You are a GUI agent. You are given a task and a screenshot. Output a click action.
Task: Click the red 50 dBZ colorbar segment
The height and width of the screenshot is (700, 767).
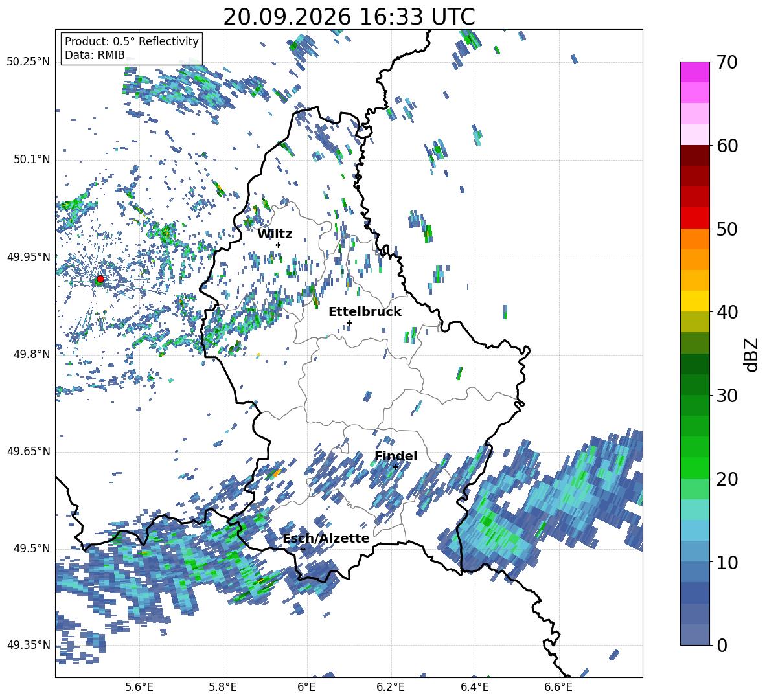coord(694,218)
